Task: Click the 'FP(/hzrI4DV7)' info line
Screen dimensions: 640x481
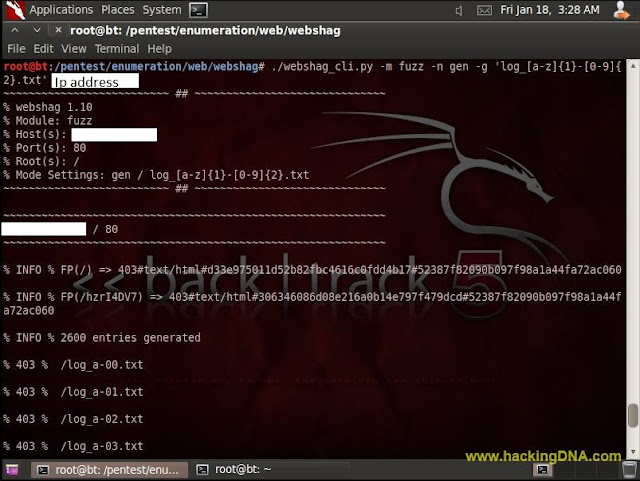Action: pyautogui.click(x=312, y=303)
